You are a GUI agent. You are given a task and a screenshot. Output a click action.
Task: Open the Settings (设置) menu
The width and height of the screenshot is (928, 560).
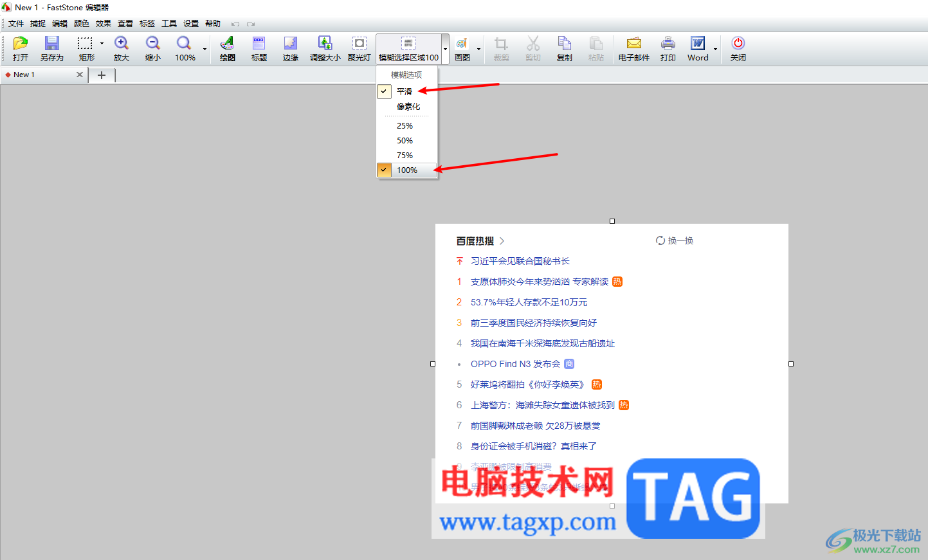coord(191,24)
